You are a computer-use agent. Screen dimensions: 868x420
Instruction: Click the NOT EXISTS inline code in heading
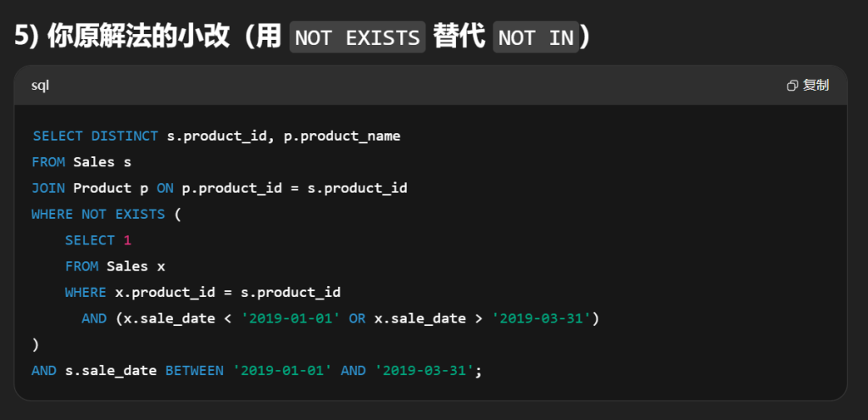pyautogui.click(x=357, y=38)
